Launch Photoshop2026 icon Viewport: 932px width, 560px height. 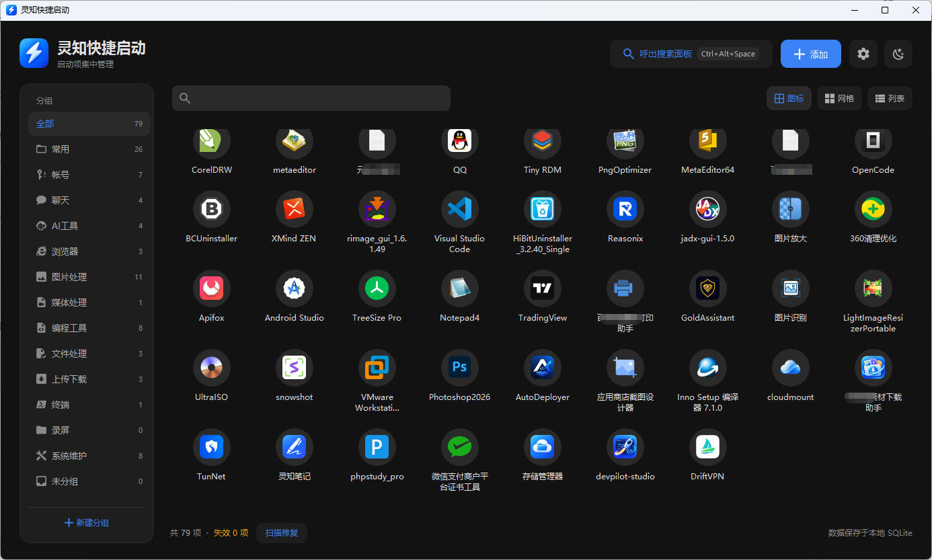(460, 368)
